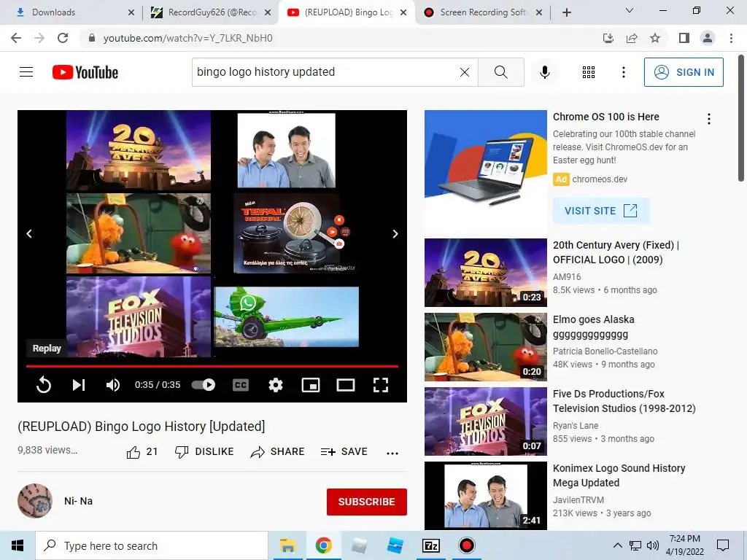
Task: Open Elmo goes Alaska video title
Action: point(594,327)
